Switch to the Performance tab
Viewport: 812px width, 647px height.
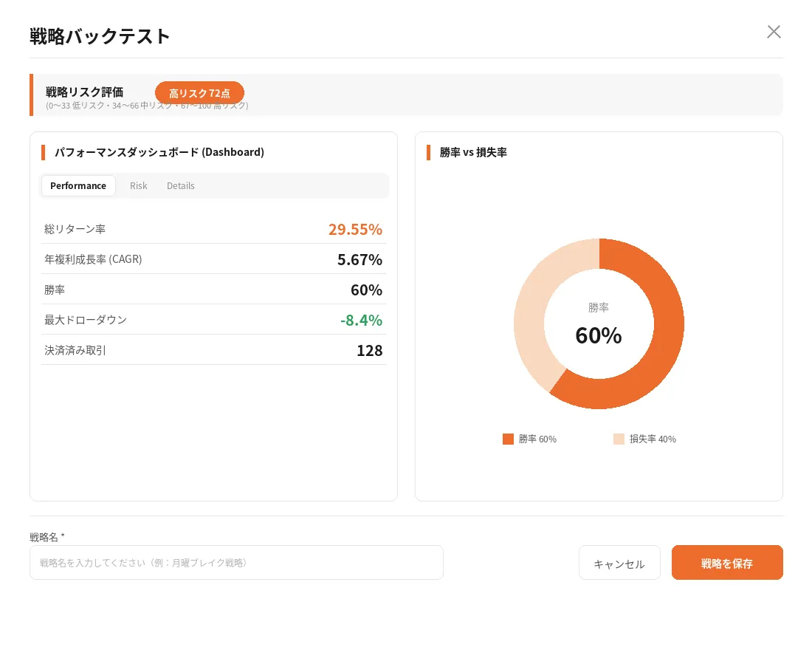78,185
